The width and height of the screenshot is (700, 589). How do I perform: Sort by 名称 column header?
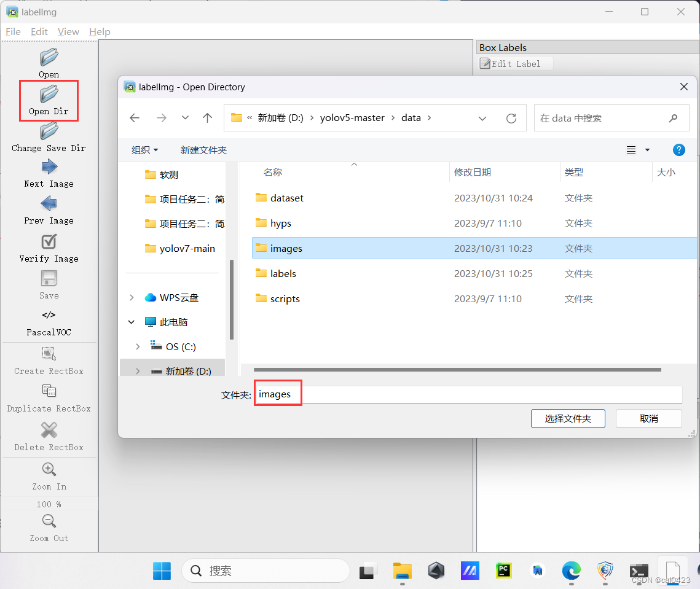pos(273,172)
